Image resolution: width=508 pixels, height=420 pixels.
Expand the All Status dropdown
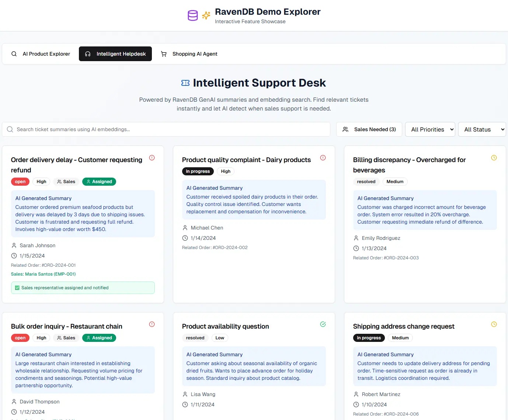coord(482,129)
